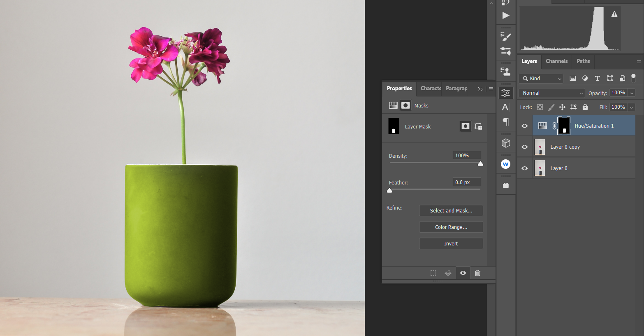Click the Density slider handle

(480, 164)
